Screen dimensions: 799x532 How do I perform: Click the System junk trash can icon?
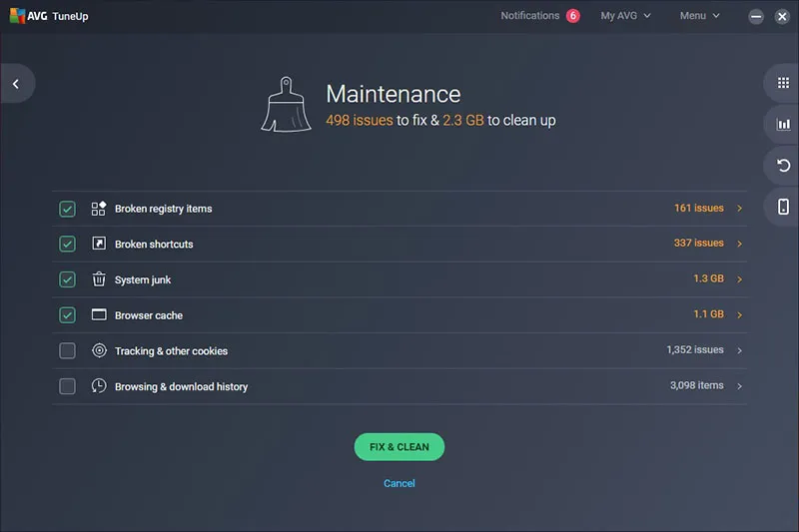[x=99, y=279]
